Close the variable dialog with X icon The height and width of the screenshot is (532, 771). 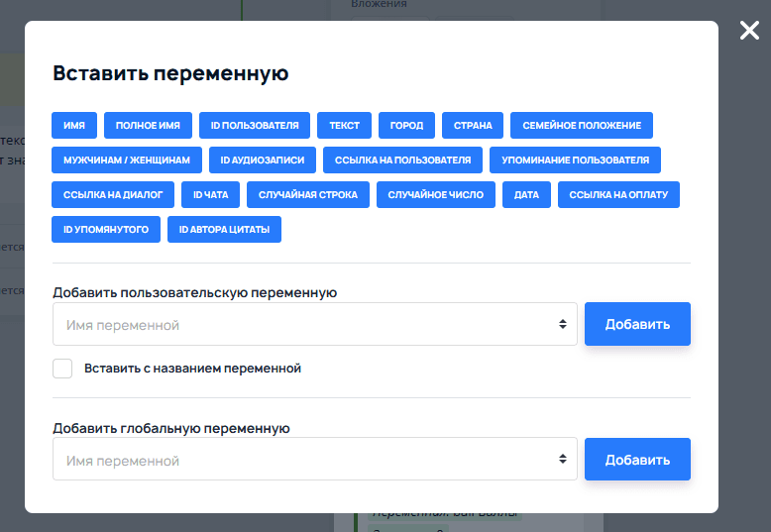click(x=749, y=31)
